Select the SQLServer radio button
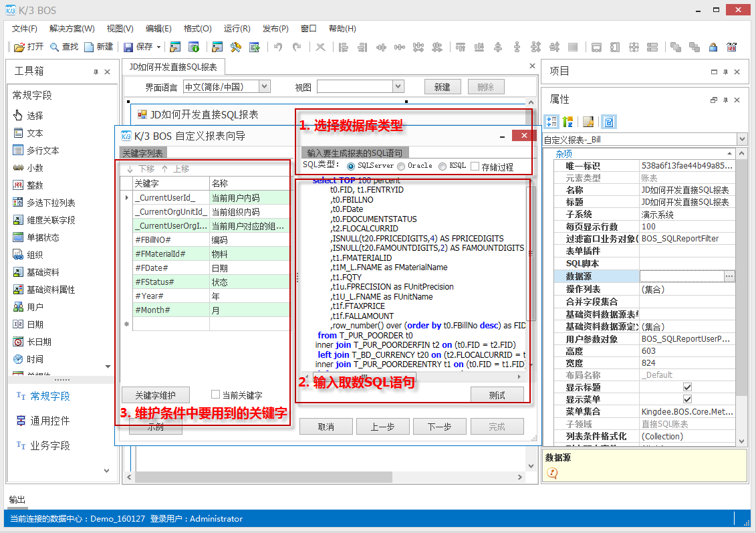 350,167
